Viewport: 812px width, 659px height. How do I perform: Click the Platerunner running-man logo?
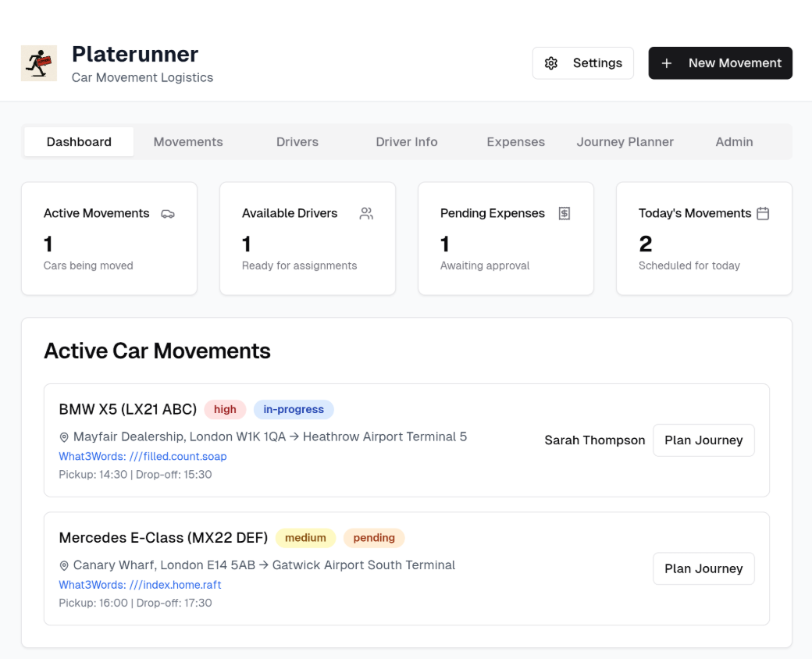tap(39, 63)
